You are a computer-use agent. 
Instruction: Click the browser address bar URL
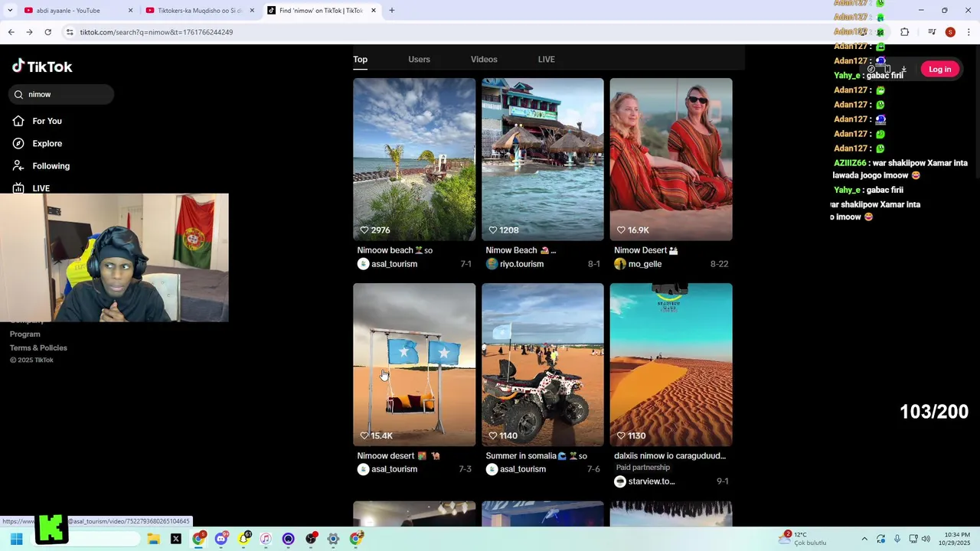click(156, 32)
